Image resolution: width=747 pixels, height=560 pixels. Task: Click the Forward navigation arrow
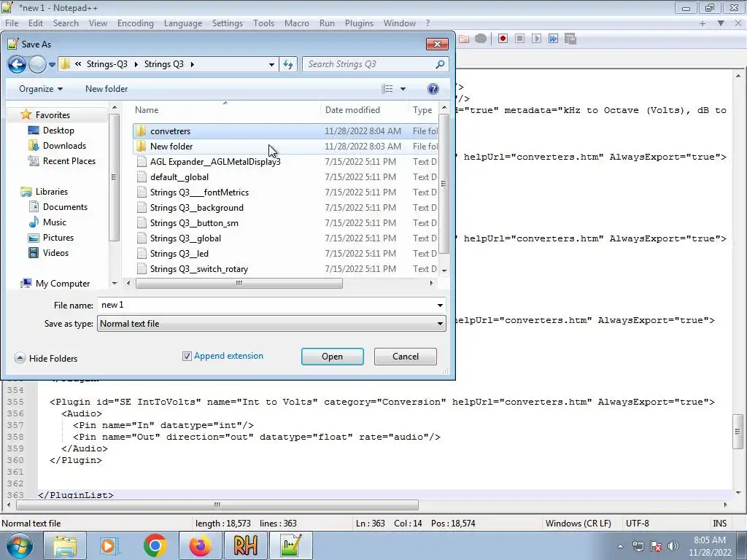(x=37, y=64)
